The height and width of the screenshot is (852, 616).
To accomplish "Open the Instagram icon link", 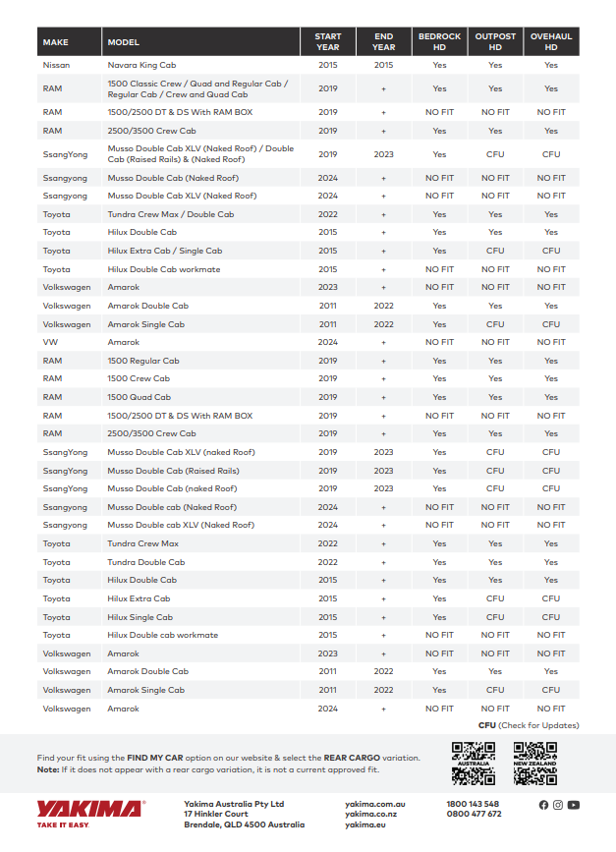I will [558, 805].
